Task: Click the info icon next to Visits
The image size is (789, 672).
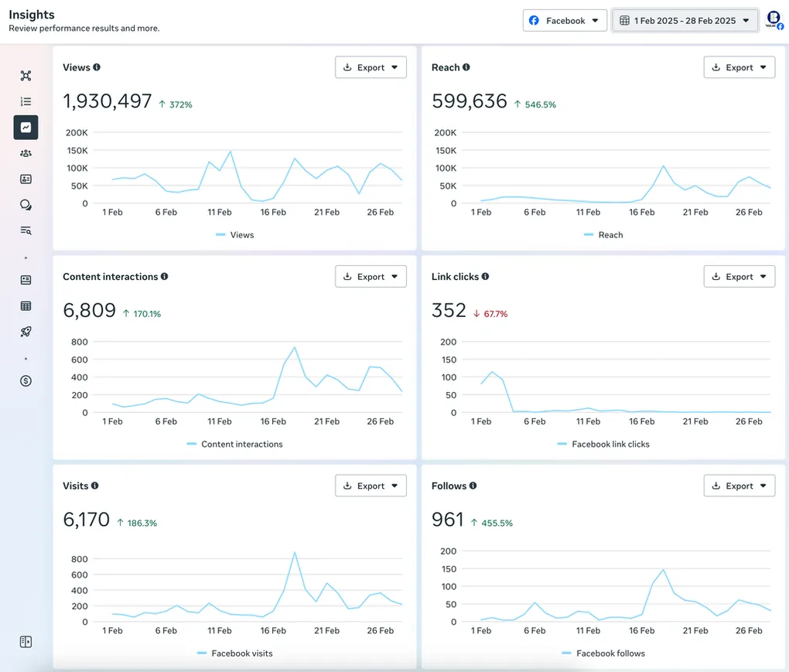Action: [95, 486]
